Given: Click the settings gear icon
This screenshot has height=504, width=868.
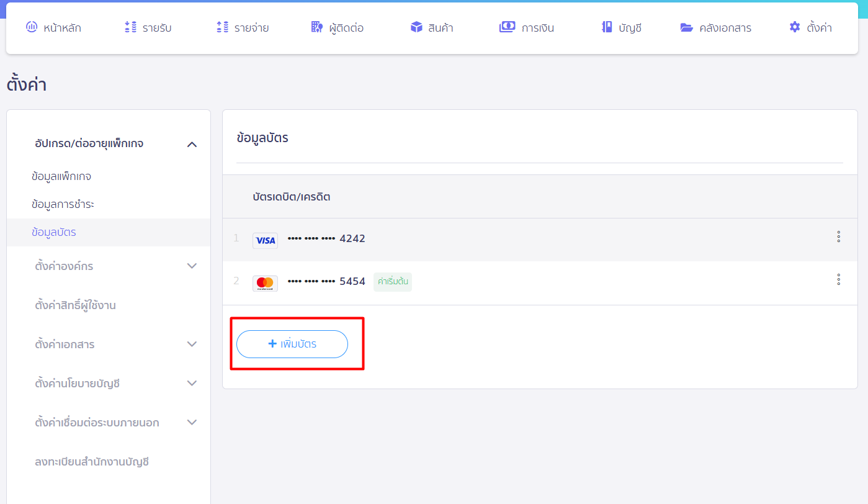Looking at the screenshot, I should click(x=795, y=27).
